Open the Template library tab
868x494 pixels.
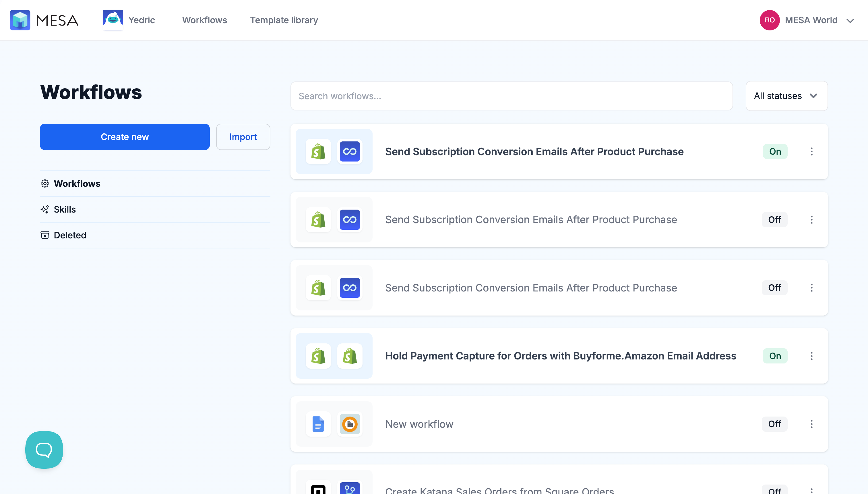point(284,20)
